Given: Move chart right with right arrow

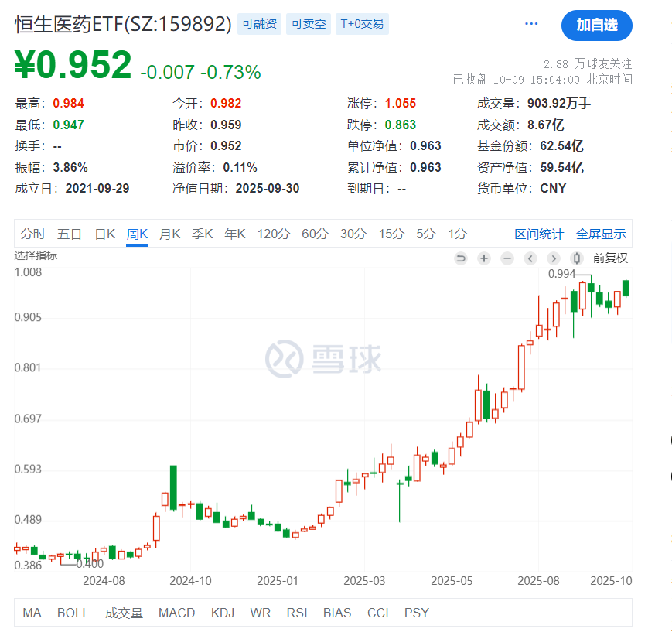Looking at the screenshot, I should coord(553,258).
